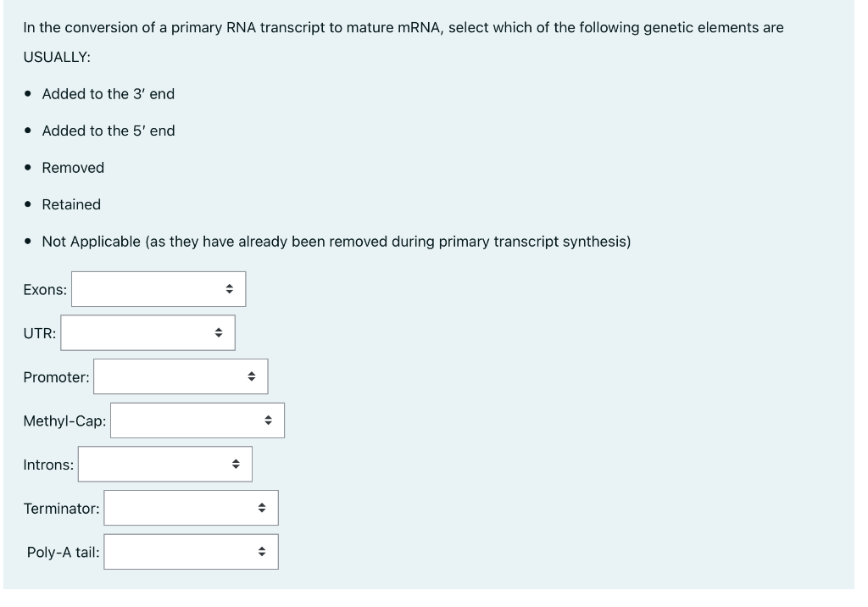Viewport: 868px width, 607px height.
Task: Click the bullet item 'Removed'
Action: coord(72,168)
